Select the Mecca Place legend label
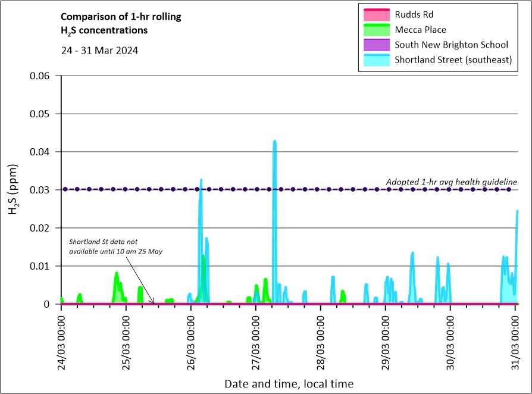Screen dimensions: 532x394 420,30
